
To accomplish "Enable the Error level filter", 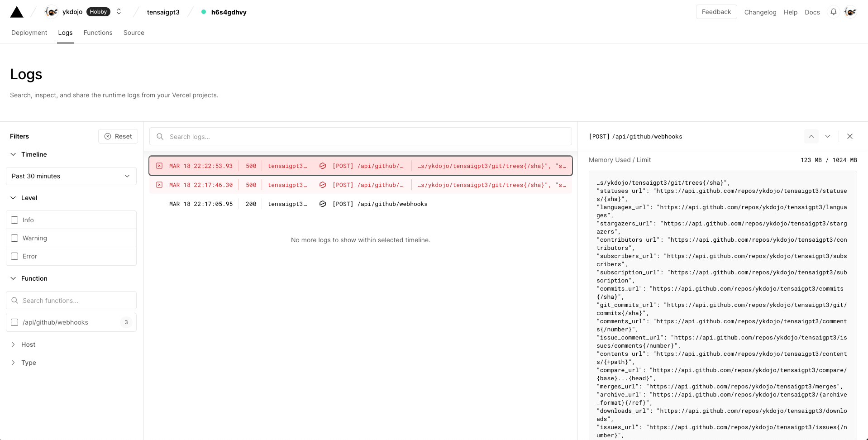I will click(14, 256).
